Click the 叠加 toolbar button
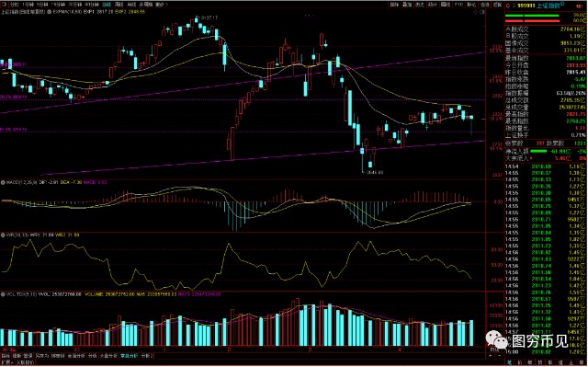The image size is (588, 367). [407, 5]
